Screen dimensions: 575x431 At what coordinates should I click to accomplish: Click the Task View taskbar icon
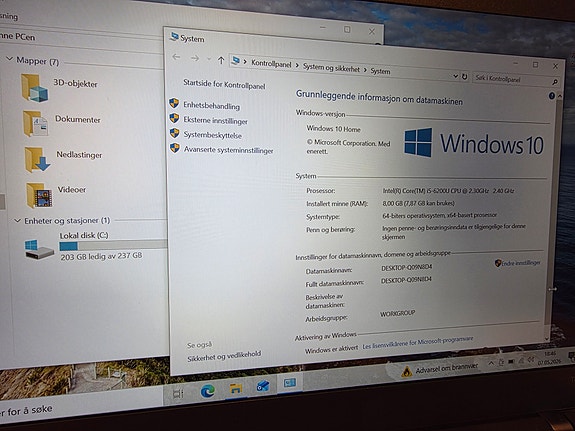point(178,394)
